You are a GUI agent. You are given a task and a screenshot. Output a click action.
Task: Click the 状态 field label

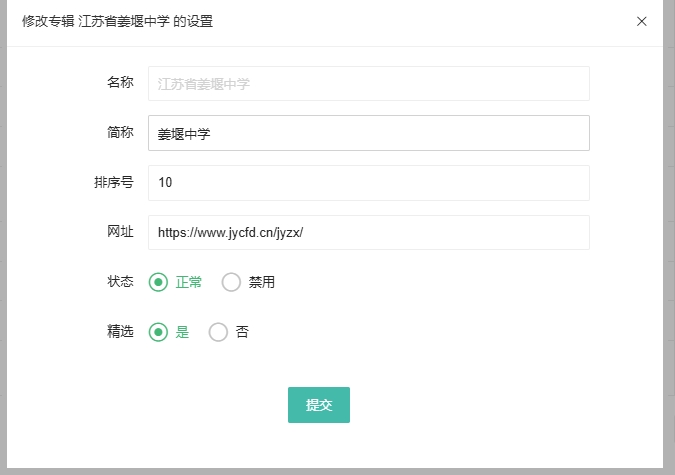click(120, 282)
